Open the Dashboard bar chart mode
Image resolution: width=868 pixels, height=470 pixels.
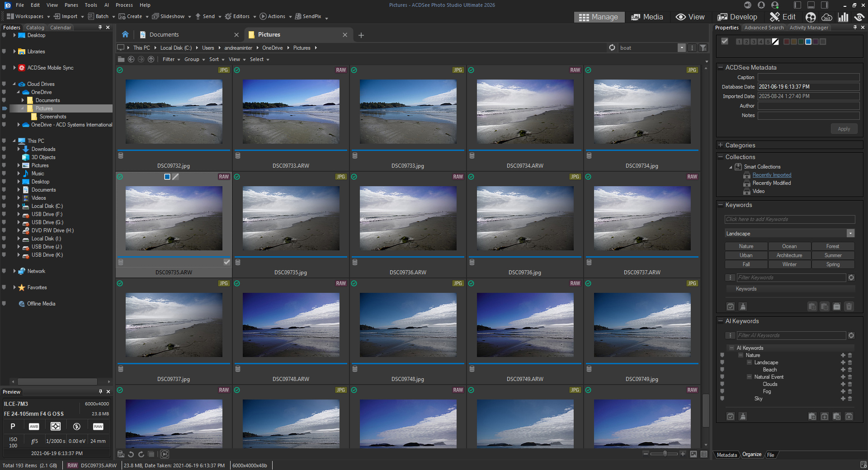(843, 17)
